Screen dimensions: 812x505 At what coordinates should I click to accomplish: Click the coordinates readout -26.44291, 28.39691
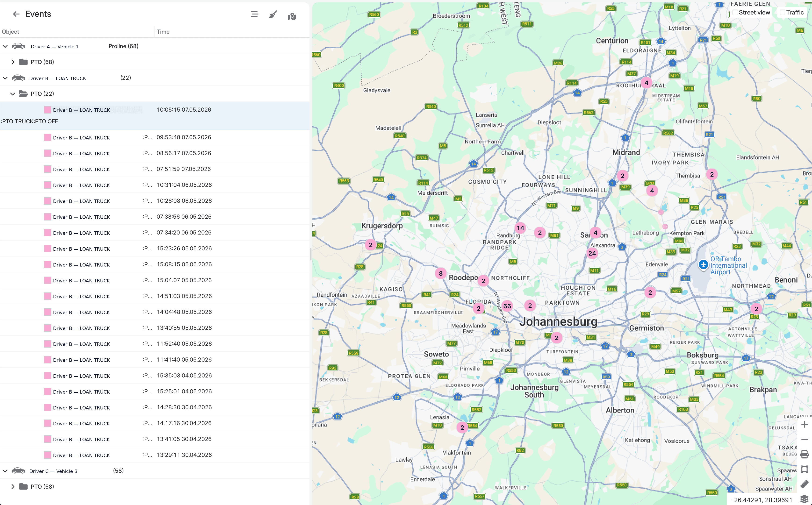click(762, 500)
